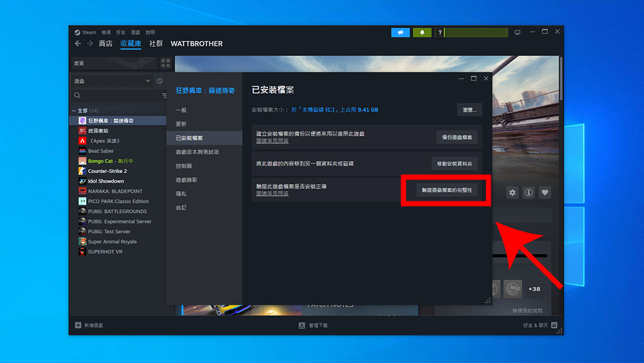Select 遊戲版本與測試版 in properties sidebar
644x363 pixels.
[198, 152]
